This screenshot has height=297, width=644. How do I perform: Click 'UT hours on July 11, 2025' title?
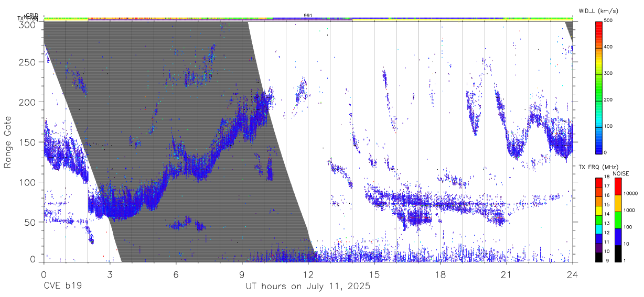point(308,287)
